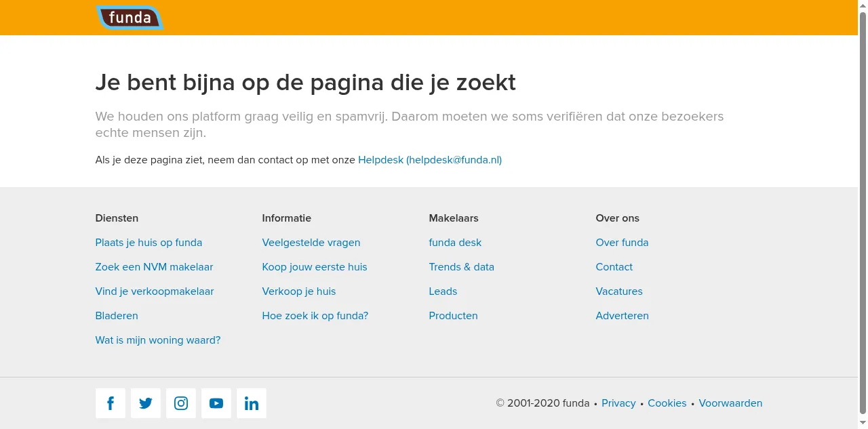868x429 pixels.
Task: Visit 'Trends & data' page
Action: click(461, 267)
